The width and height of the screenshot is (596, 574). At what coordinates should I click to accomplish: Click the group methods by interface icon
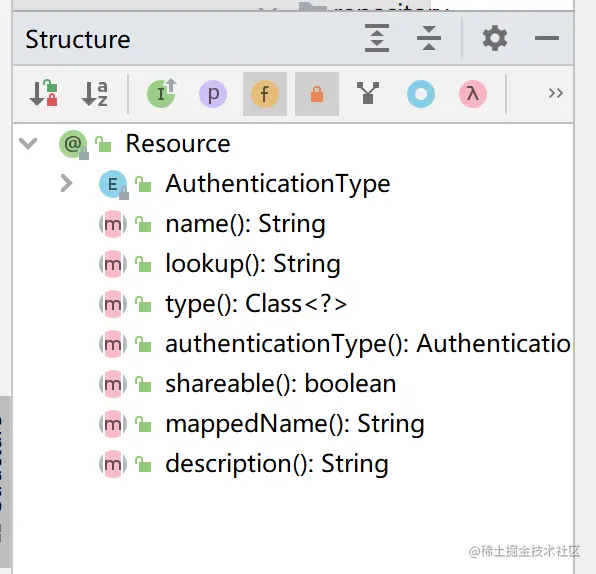click(368, 93)
